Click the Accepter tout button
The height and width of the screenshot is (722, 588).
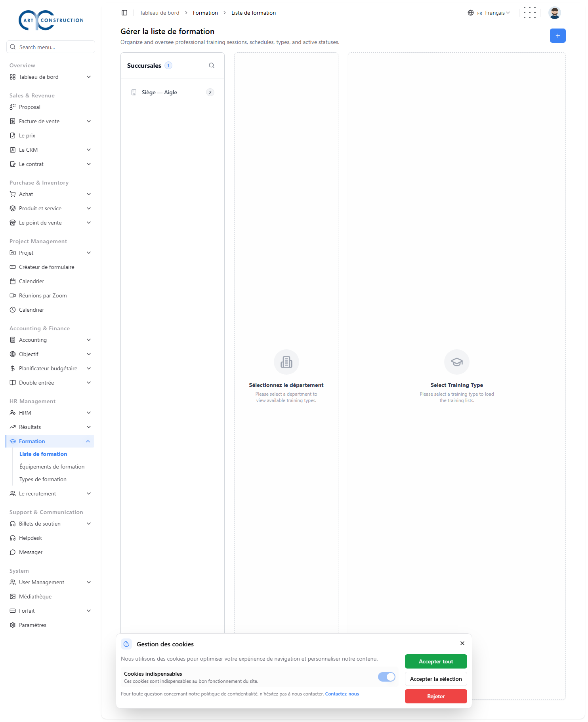[436, 661]
